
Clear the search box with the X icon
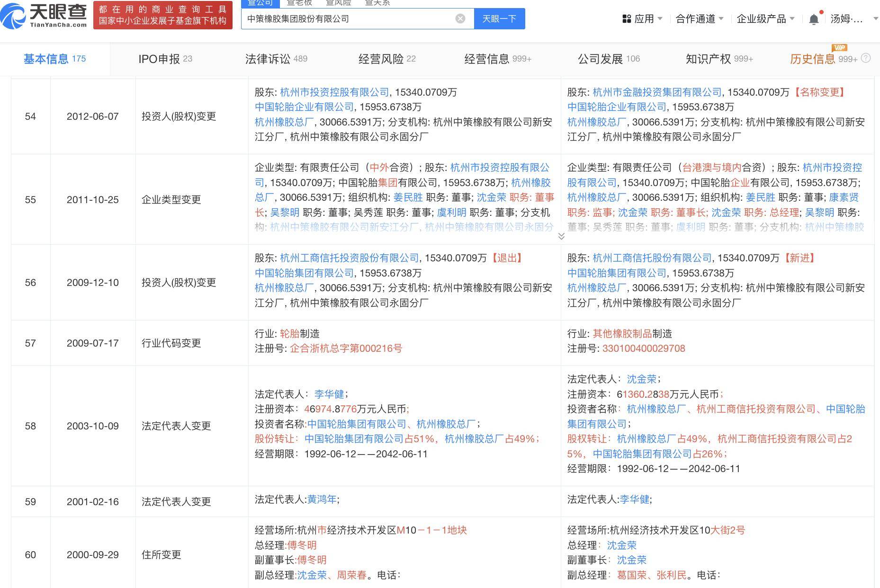460,18
